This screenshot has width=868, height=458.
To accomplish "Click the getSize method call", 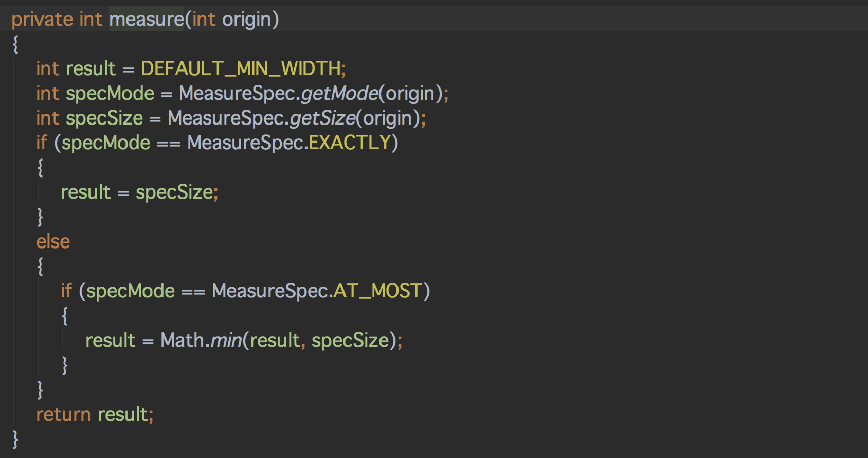I will (x=322, y=118).
